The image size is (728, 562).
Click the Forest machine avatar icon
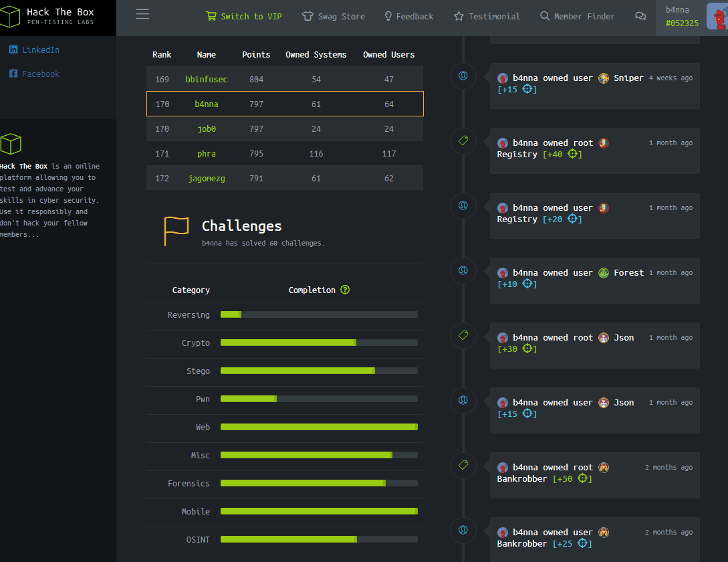[604, 273]
